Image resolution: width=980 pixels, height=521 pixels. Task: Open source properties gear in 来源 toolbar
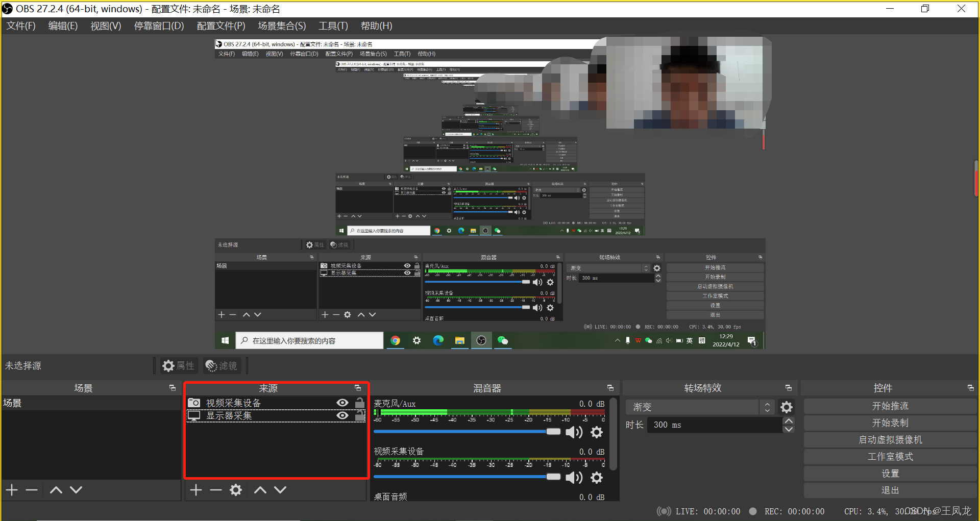click(x=236, y=490)
